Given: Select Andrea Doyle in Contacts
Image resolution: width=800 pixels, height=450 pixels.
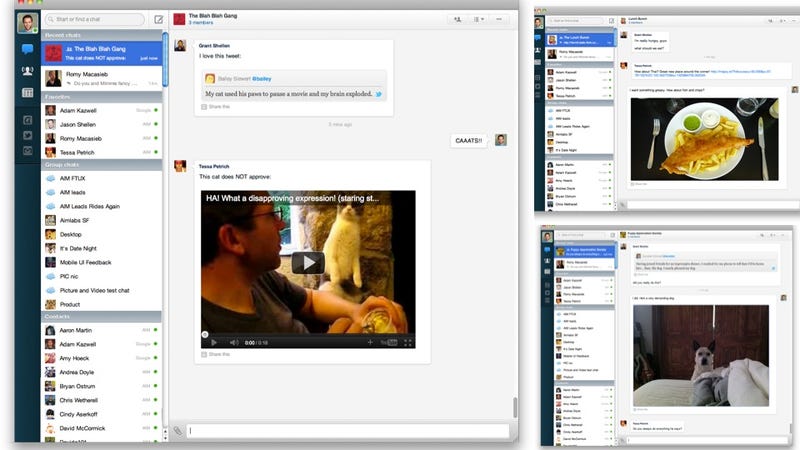Looking at the screenshot, I should 102,372.
